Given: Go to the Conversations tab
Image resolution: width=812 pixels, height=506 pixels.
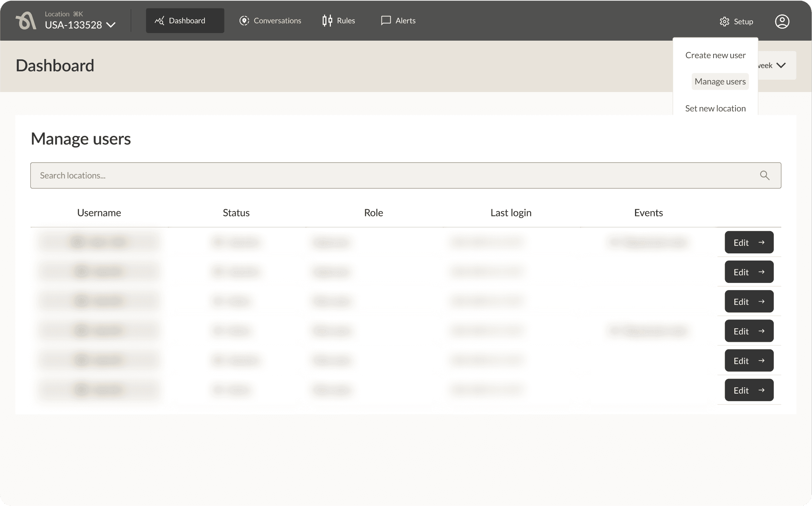Looking at the screenshot, I should pyautogui.click(x=270, y=21).
